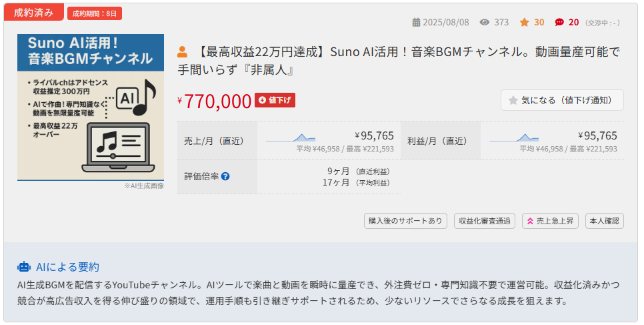
Task: Click the 売上/月 sparkline chart
Action: point(291,139)
